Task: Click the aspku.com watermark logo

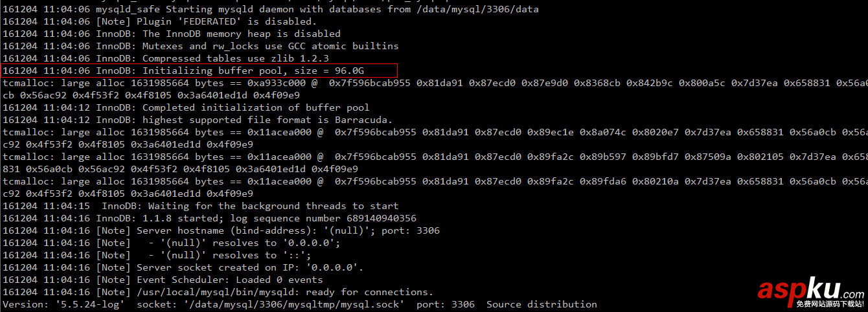Action: point(810,291)
